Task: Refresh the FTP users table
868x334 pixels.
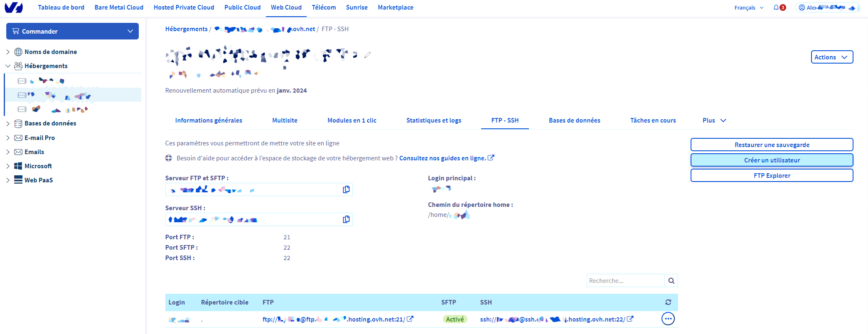Action: coord(668,302)
